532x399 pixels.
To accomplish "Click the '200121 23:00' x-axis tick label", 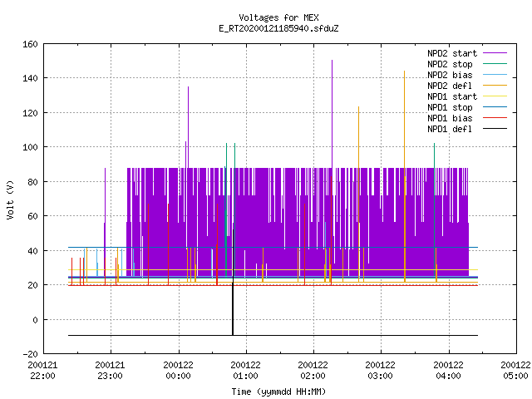I will pyautogui.click(x=110, y=371).
